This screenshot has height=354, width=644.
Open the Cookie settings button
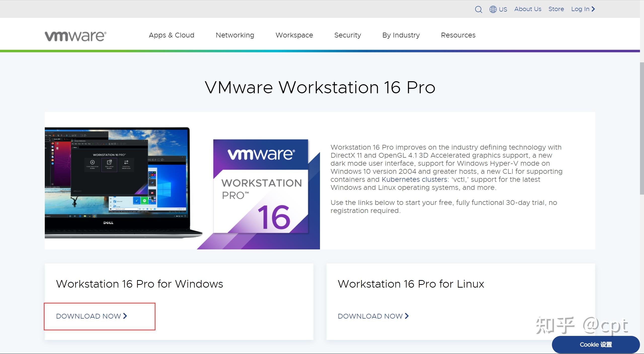(x=595, y=344)
